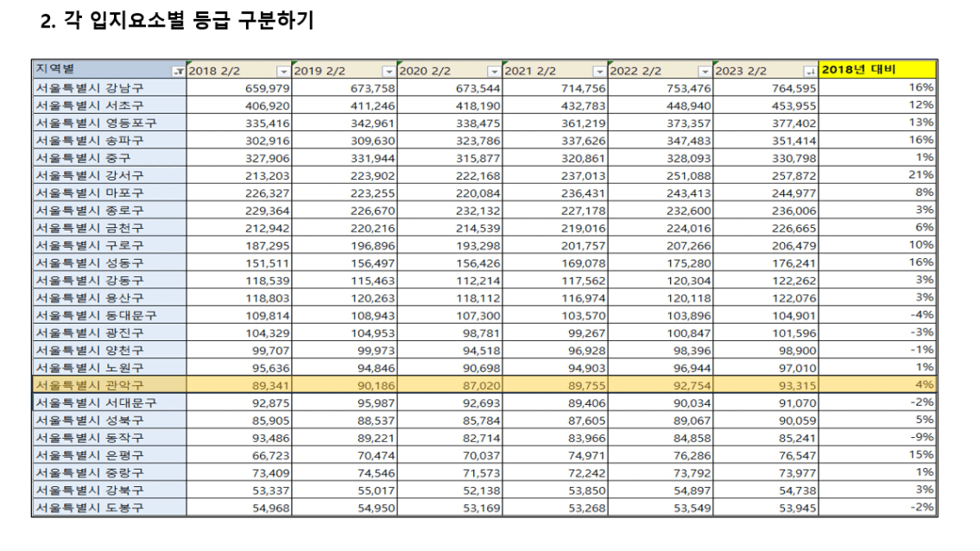The height and width of the screenshot is (551, 980).
Task: Click the cell value 226,327
Action: (268, 193)
